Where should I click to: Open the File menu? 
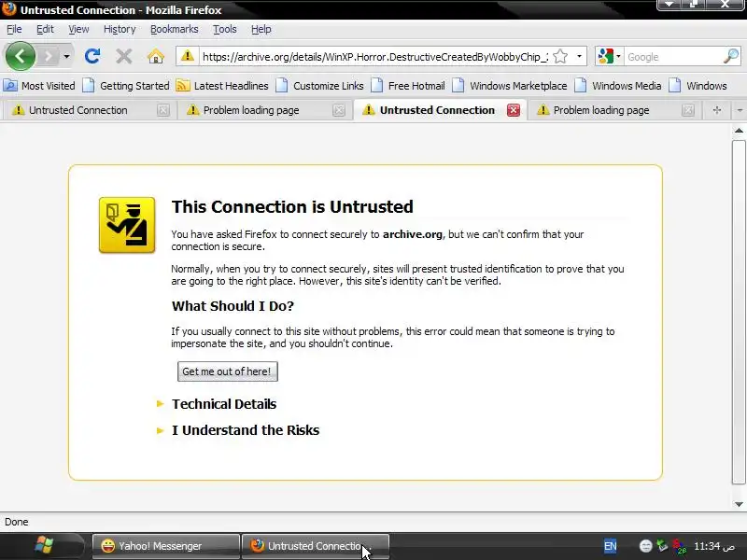coord(14,29)
